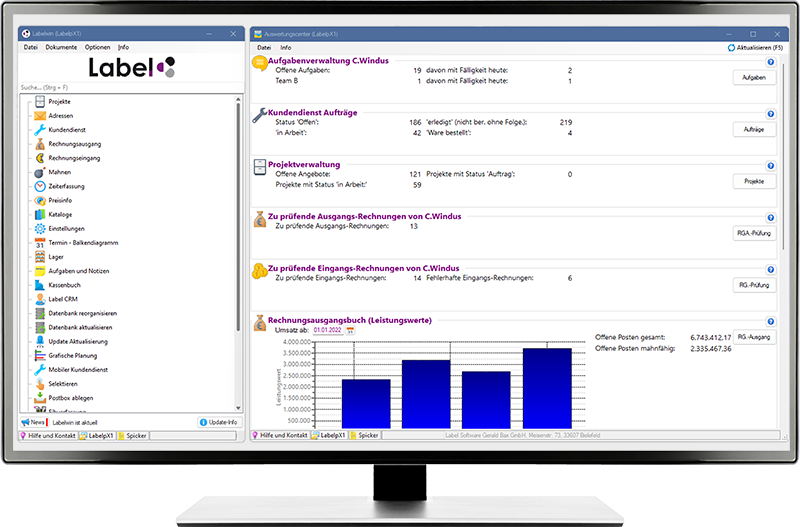The image size is (800, 527).
Task: Click Hilfe und Kontakt in Labelwin status bar
Action: pos(48,436)
